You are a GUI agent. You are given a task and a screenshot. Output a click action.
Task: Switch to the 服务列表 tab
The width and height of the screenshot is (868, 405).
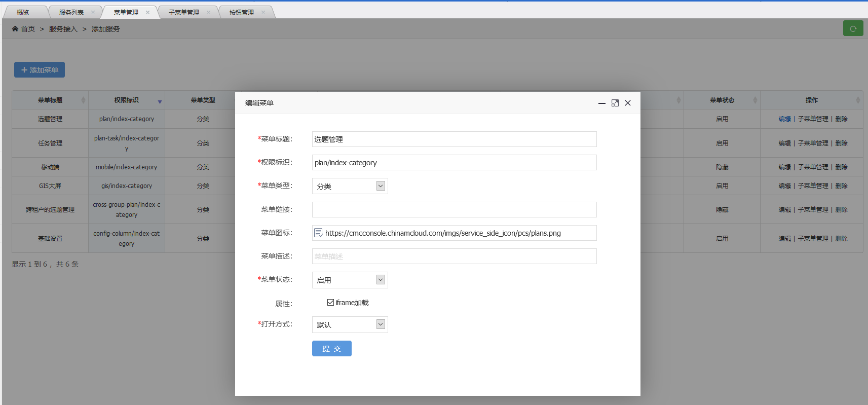coord(71,13)
